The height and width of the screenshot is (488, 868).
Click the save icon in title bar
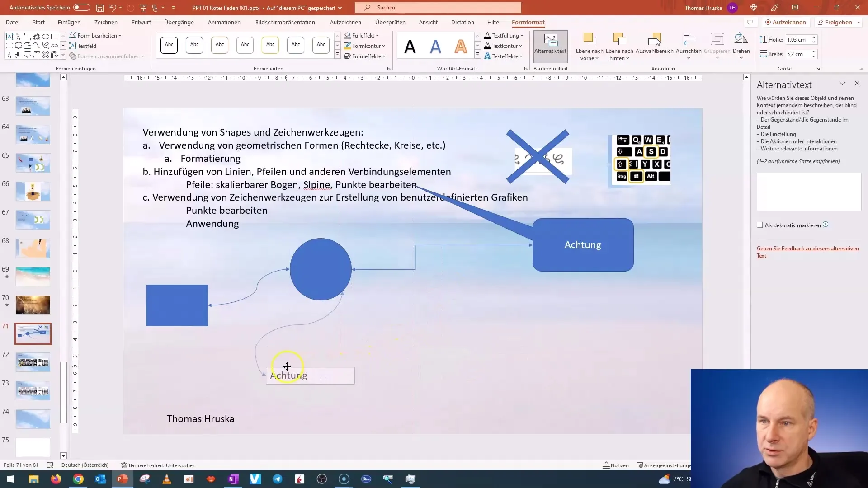click(100, 8)
